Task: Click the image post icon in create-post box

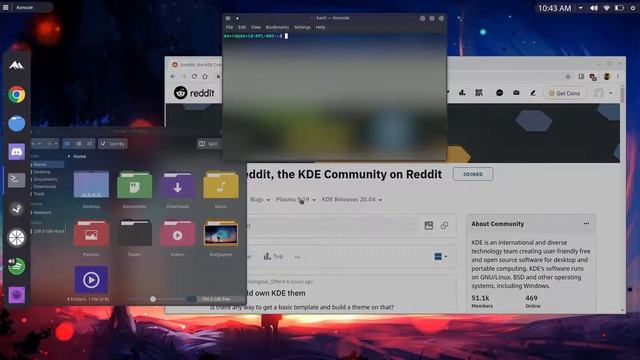Action: click(x=429, y=225)
